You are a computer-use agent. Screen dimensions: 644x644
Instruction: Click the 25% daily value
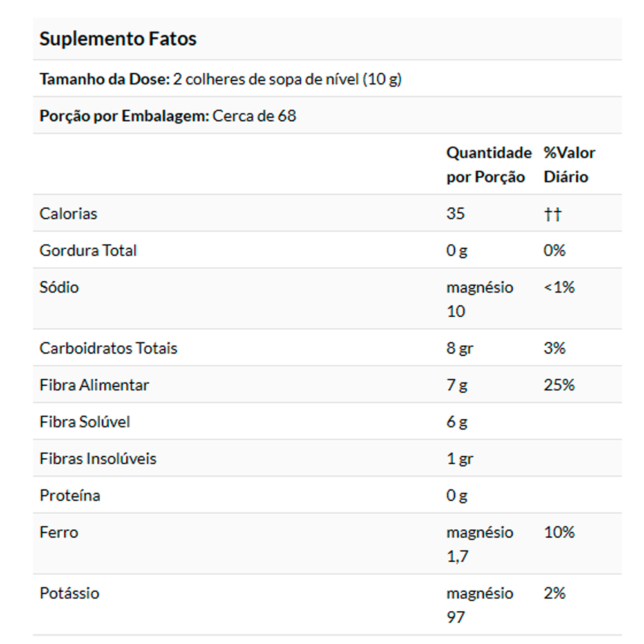click(x=558, y=385)
